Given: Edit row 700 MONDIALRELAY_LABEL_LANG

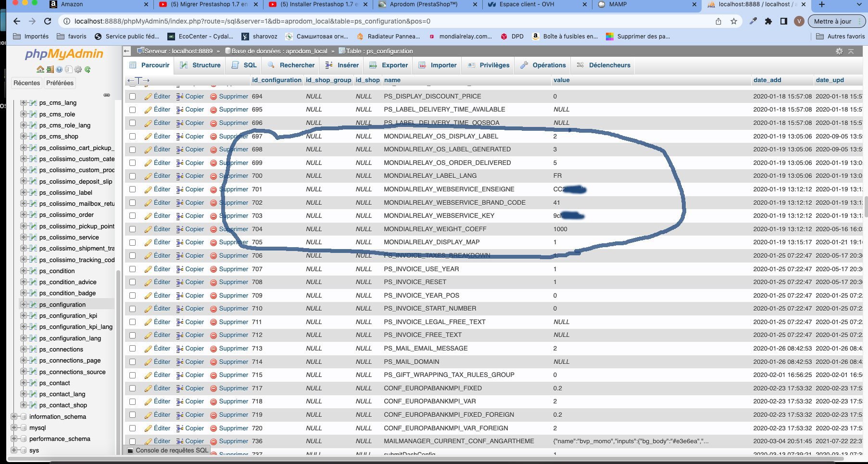Looking at the screenshot, I should tap(157, 176).
